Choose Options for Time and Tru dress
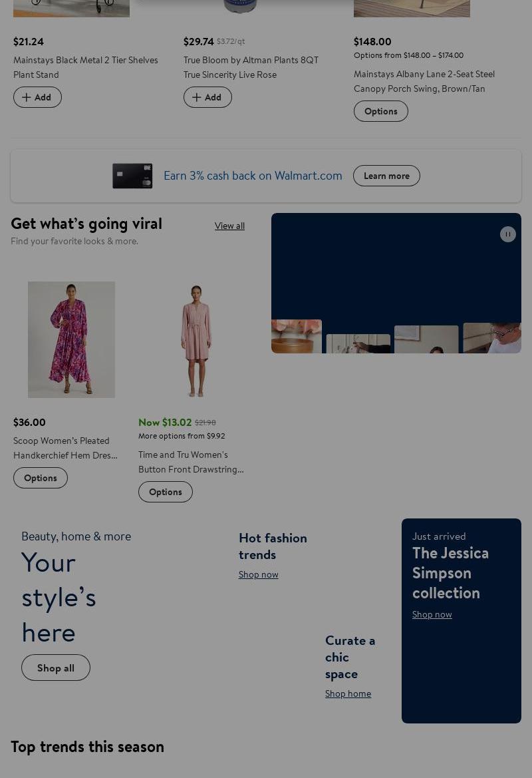The width and height of the screenshot is (532, 778). point(166,492)
